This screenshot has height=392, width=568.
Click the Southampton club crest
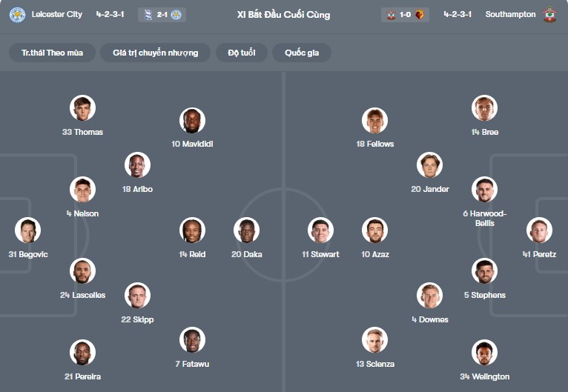point(549,15)
